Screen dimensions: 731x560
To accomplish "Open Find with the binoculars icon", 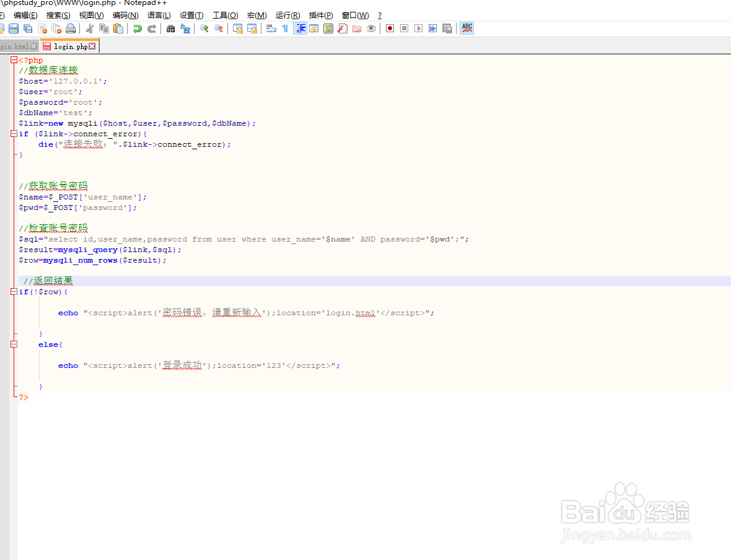I will pos(170,28).
